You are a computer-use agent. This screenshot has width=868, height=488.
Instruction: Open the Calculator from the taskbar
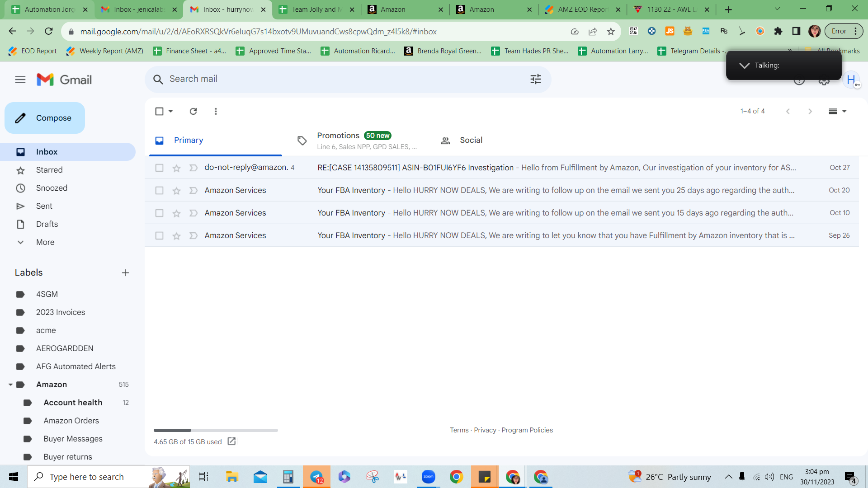[288, 477]
